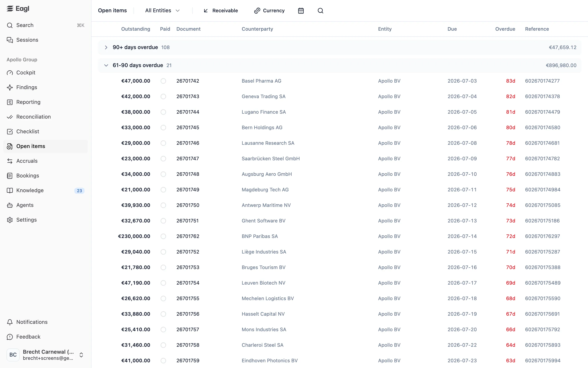Click the Eagl logo icon
Image resolution: width=588 pixels, height=368 pixels.
click(x=10, y=9)
